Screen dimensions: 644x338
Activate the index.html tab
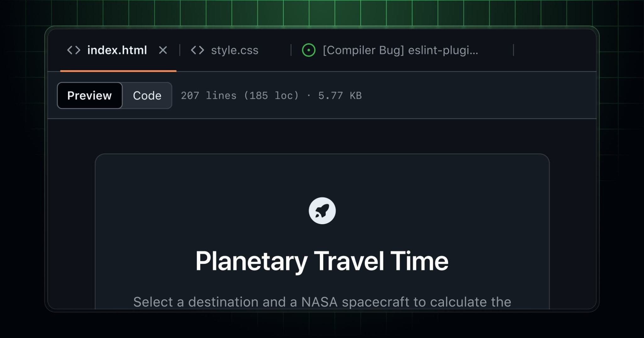[x=117, y=50]
